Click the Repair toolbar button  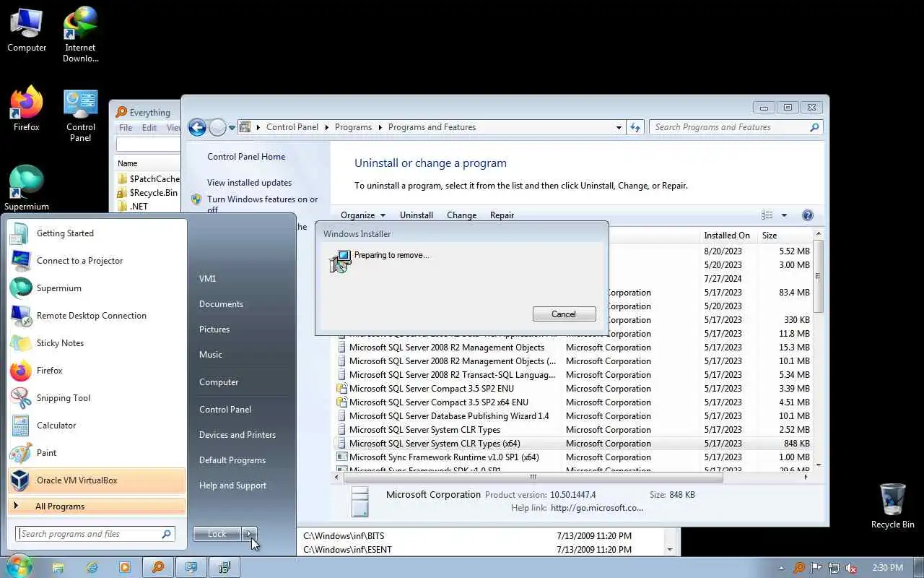[x=502, y=215]
